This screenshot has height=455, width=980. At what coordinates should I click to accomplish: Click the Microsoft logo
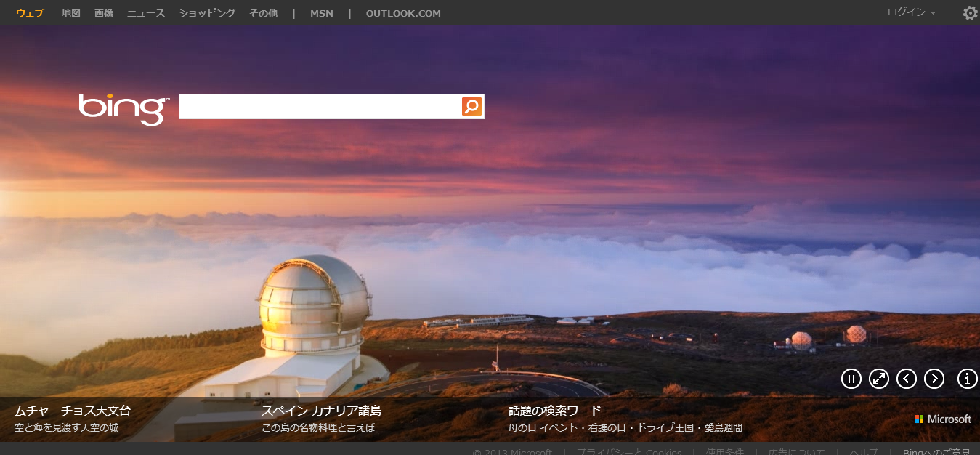pyautogui.click(x=943, y=419)
